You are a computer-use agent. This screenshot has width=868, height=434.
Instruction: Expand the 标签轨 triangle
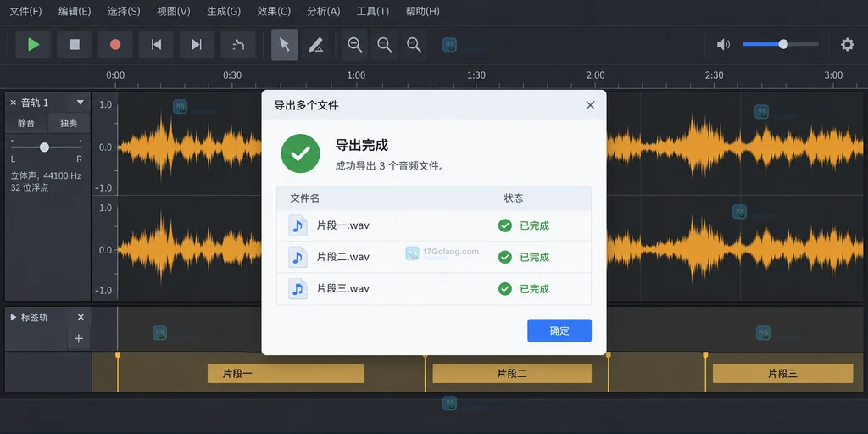(14, 317)
